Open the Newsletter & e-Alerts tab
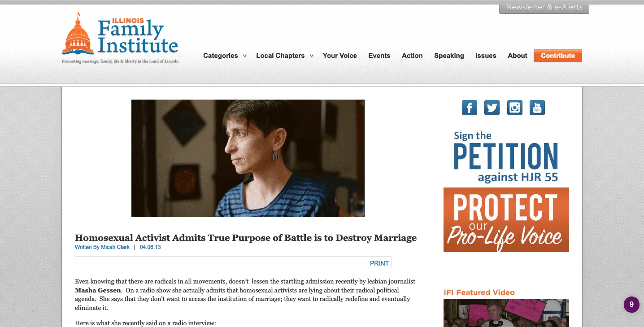The height and width of the screenshot is (327, 644). [x=544, y=8]
